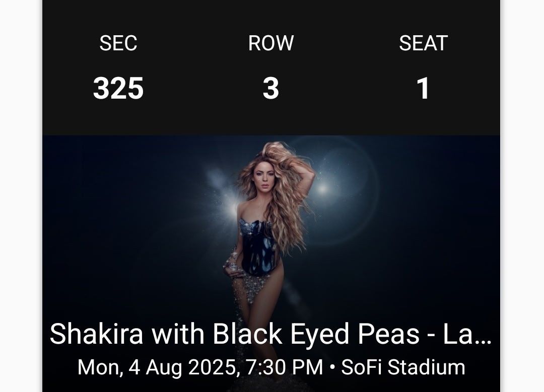
Task: Click the bright lens flare in poster
Action: pyautogui.click(x=321, y=190)
